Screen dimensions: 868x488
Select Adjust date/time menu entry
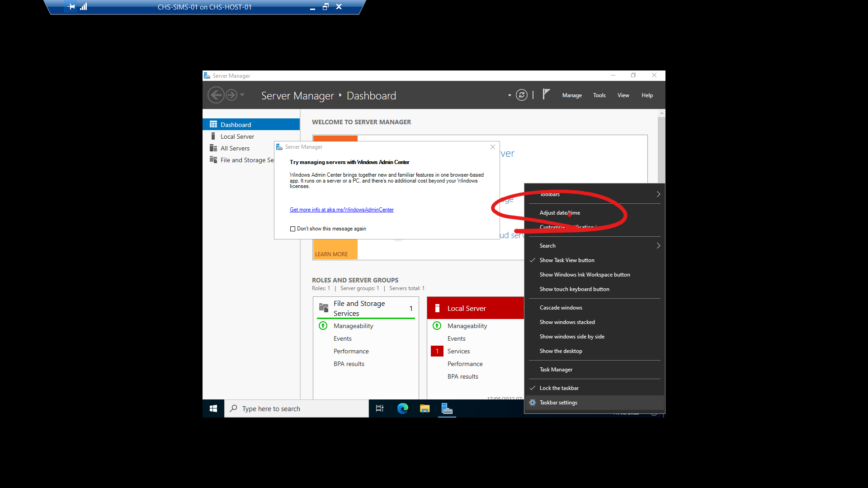point(559,213)
